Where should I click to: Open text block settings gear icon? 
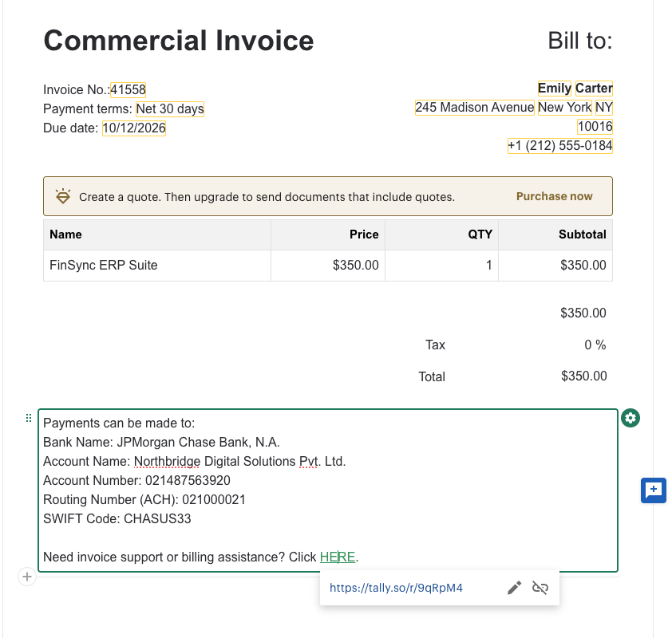click(630, 418)
